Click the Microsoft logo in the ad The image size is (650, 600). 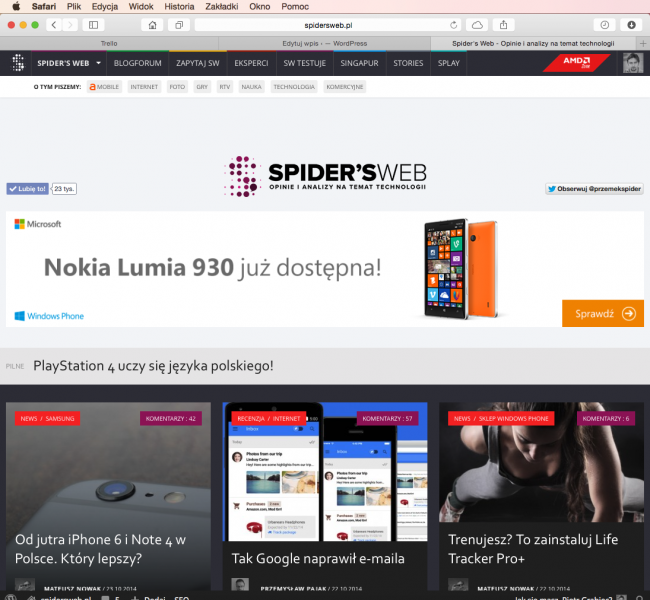(38, 224)
